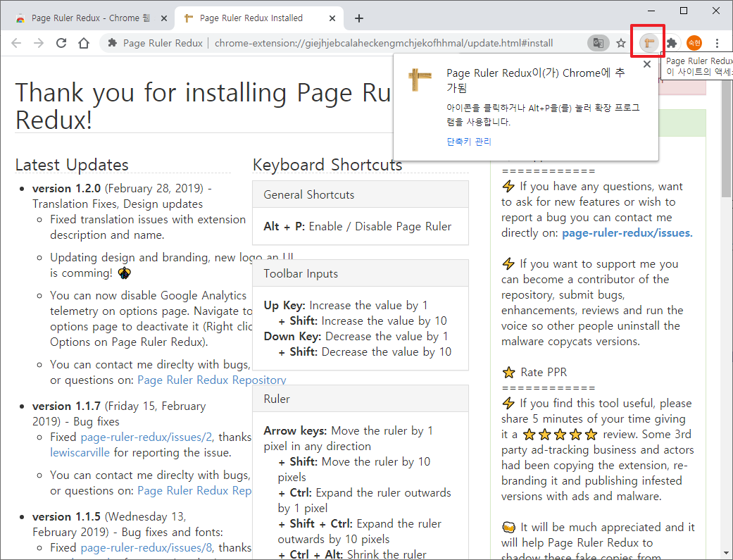The width and height of the screenshot is (733, 560).
Task: Click the address bar URL
Action: click(383, 44)
